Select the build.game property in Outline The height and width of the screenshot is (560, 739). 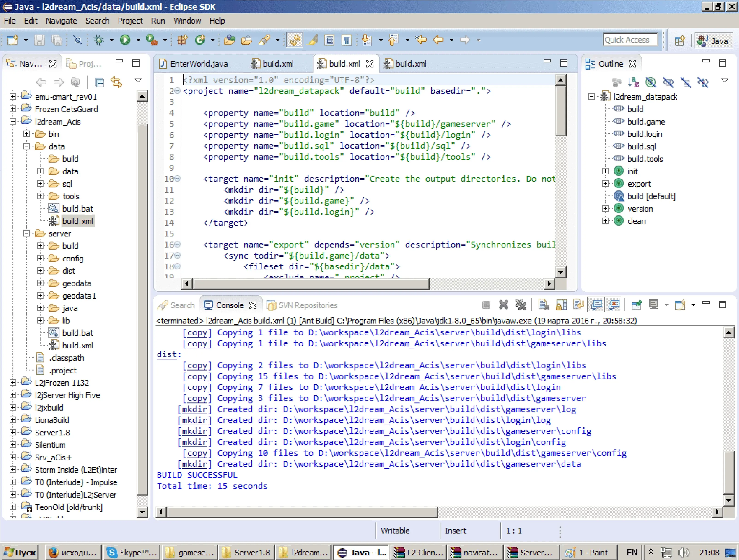[646, 122]
